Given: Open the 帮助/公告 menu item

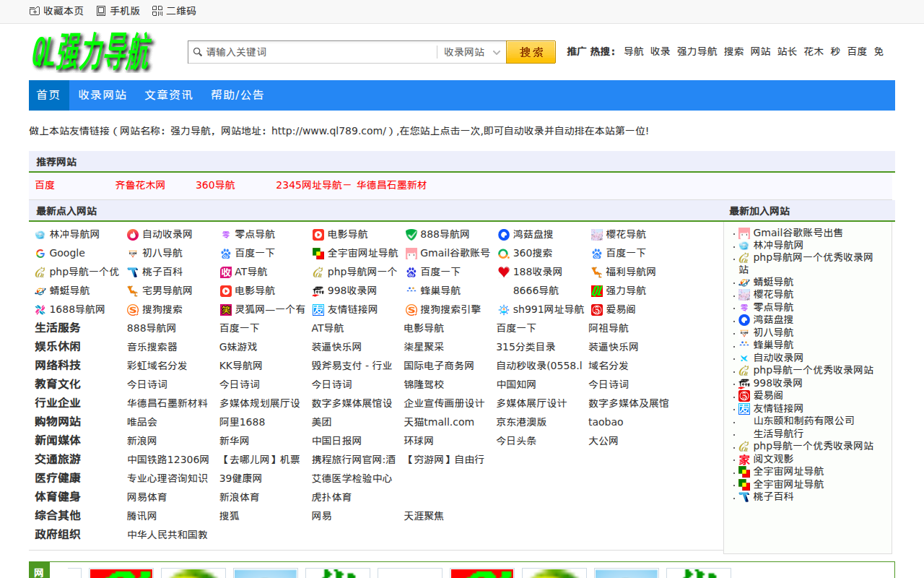Looking at the screenshot, I should point(237,95).
